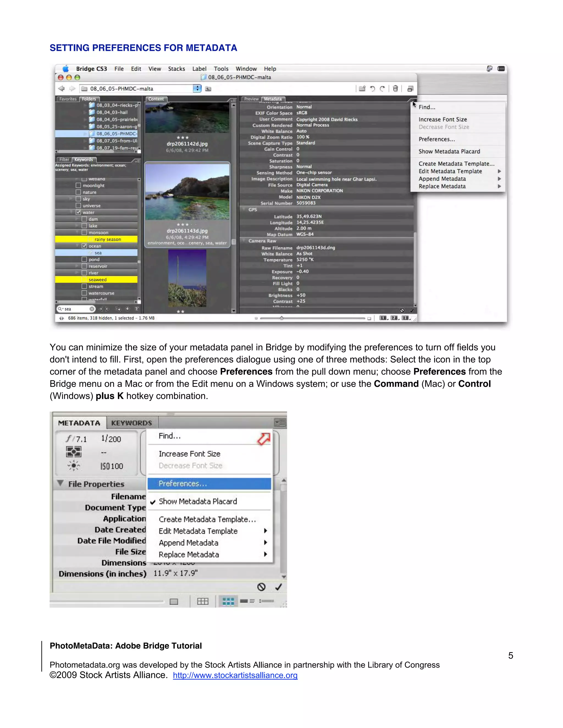The height and width of the screenshot is (728, 563).
Task: Select the list view icon in lower panel
Action: tap(267, 601)
